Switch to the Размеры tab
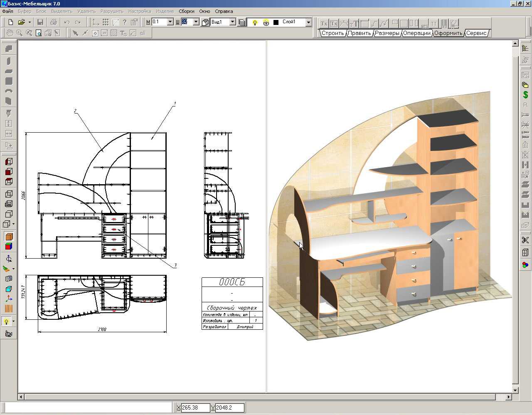 tap(387, 33)
